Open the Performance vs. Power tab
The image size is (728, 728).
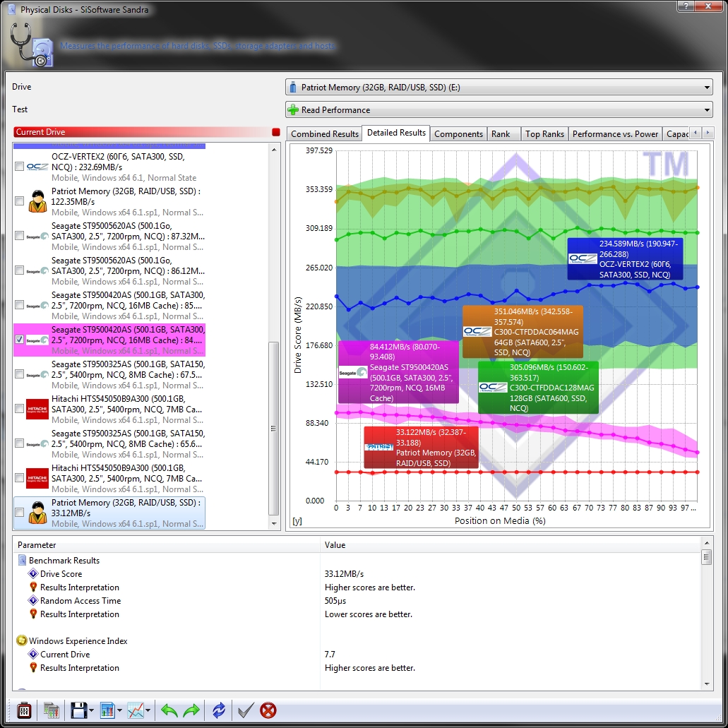point(615,134)
